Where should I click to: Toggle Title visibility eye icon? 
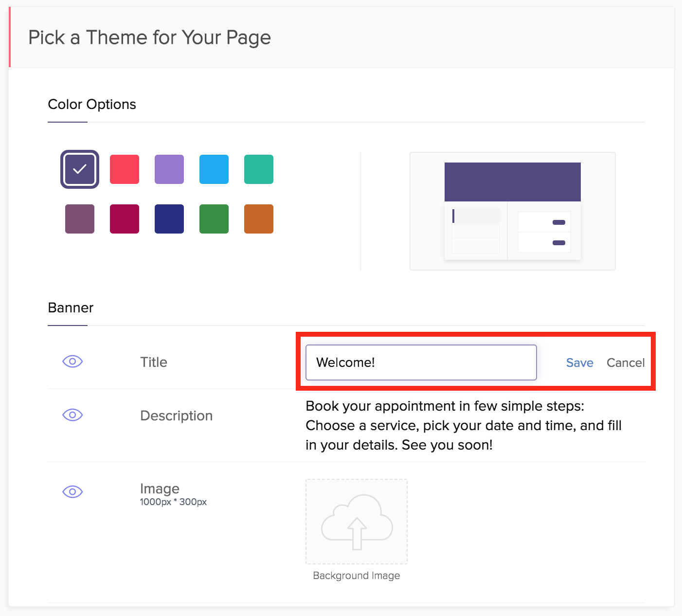(72, 362)
